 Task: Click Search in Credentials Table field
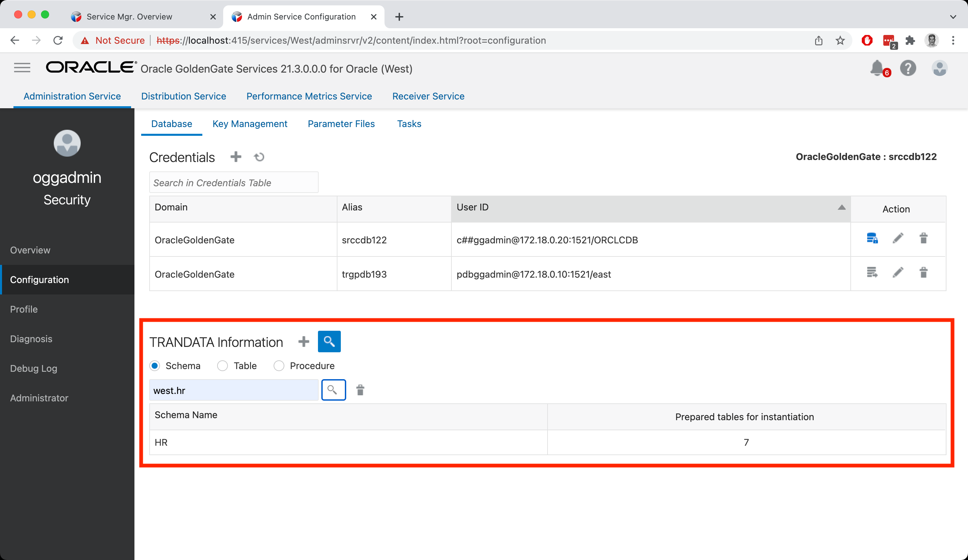click(x=234, y=183)
